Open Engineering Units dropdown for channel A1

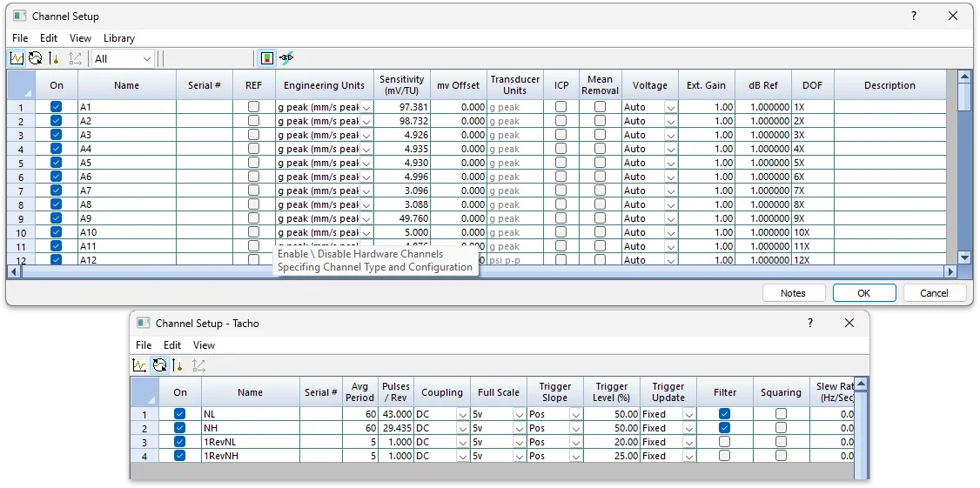(366, 108)
